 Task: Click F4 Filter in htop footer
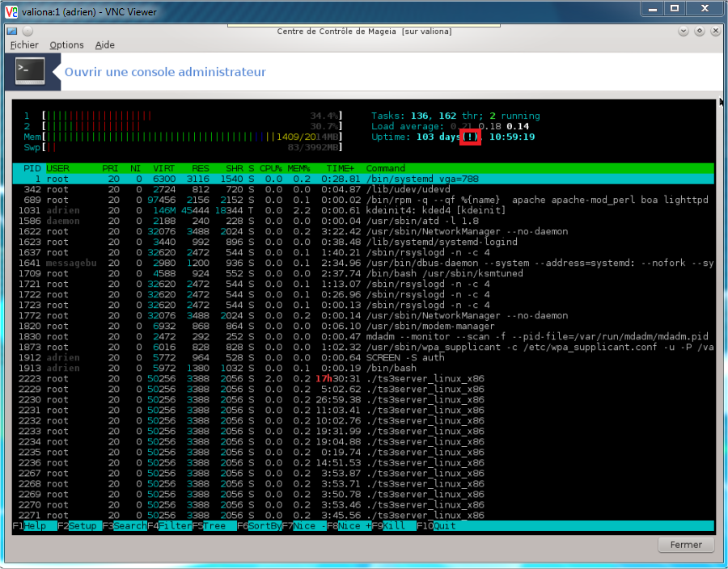pos(170,526)
